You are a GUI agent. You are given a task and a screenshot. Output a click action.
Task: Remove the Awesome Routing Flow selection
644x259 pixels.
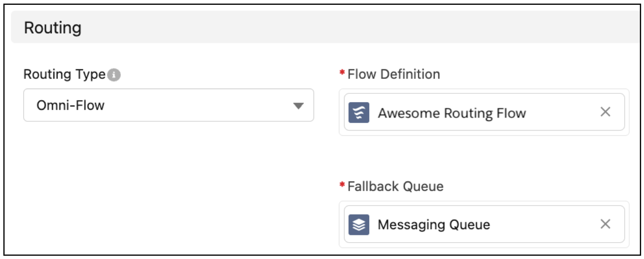pyautogui.click(x=605, y=112)
